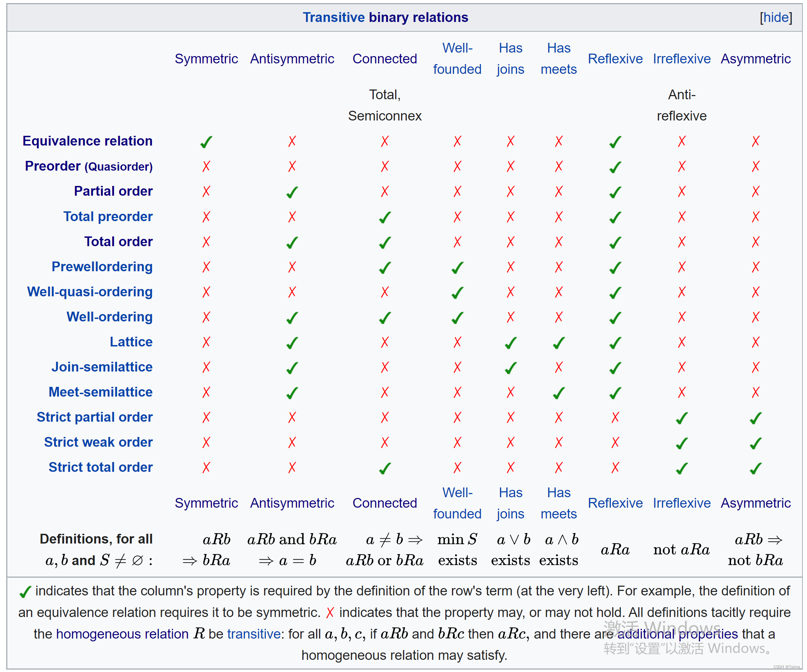
Task: Click green checkmark in Equivalence relation Symmetric cell
Action: click(206, 142)
